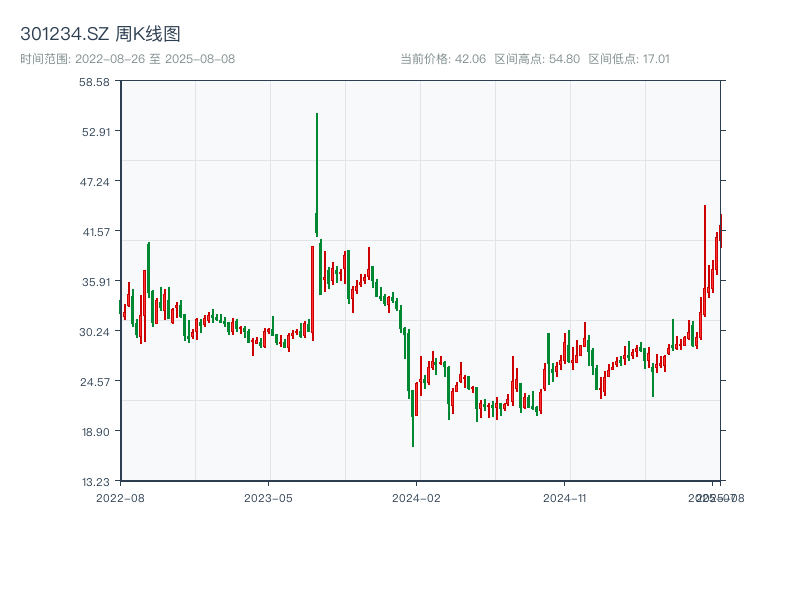Select the 2024-11 x-axis date label
Screen dimensions: 800x600
(566, 497)
